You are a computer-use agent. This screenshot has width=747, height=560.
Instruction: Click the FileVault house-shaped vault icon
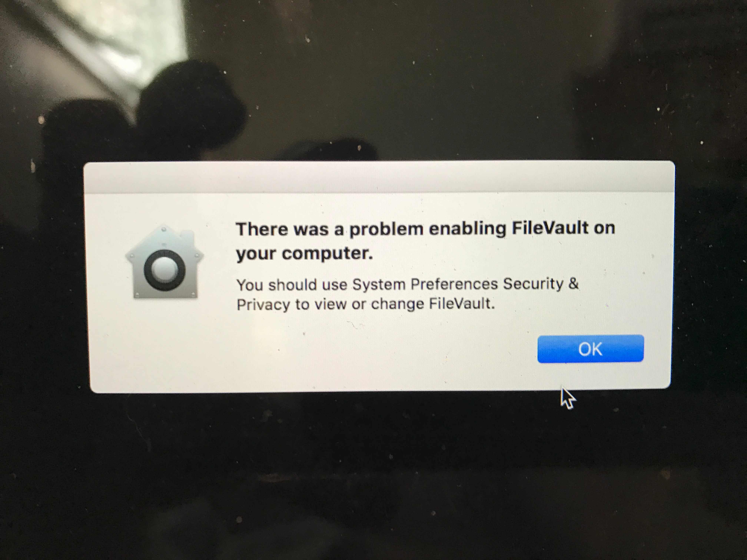(x=165, y=261)
